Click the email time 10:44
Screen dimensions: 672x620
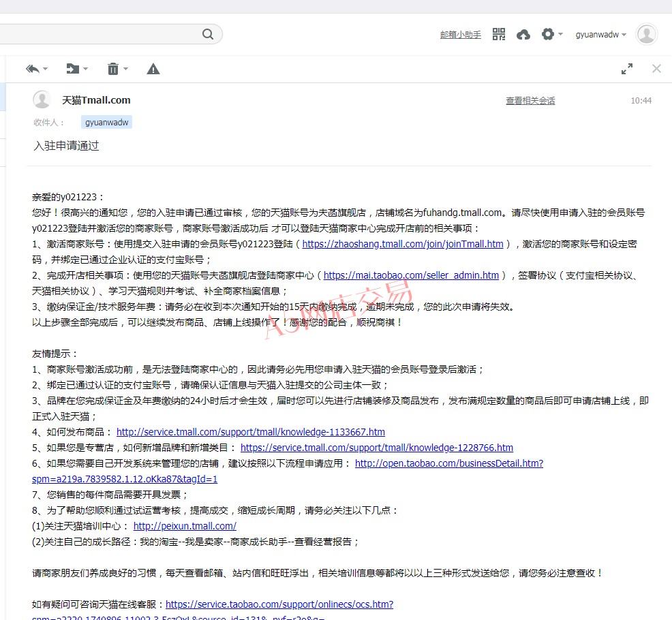641,101
